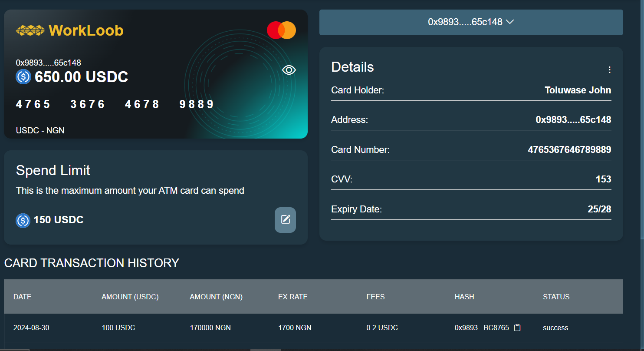Image resolution: width=644 pixels, height=351 pixels.
Task: Click the CARD TRANSACTION HISTORY heading
Action: (92, 263)
